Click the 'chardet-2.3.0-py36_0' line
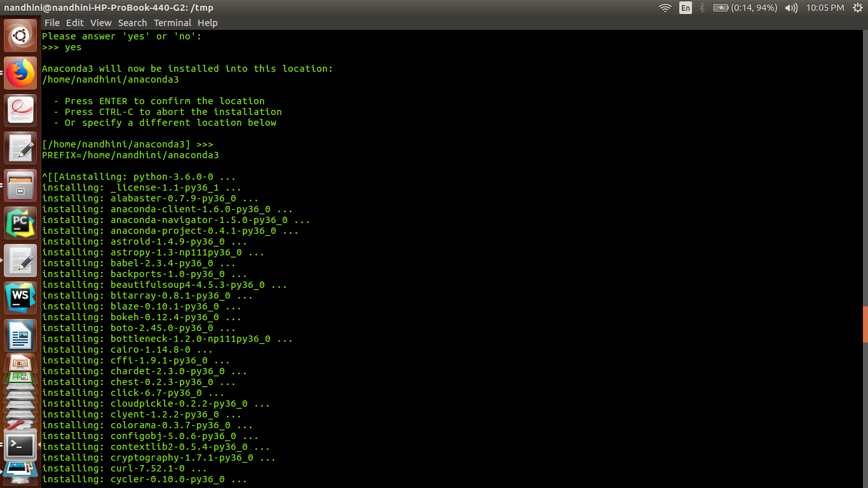Screen dimensions: 868x488 (144, 371)
